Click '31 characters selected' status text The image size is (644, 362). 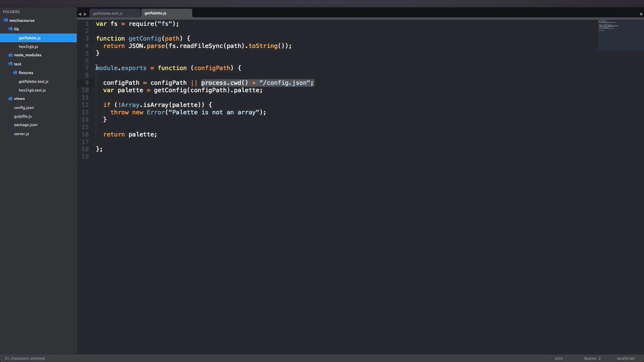pos(25,358)
